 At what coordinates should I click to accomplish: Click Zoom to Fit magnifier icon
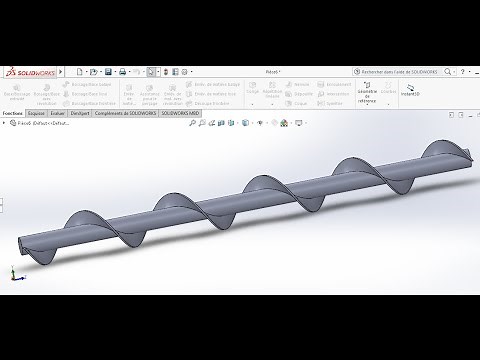tap(192, 123)
